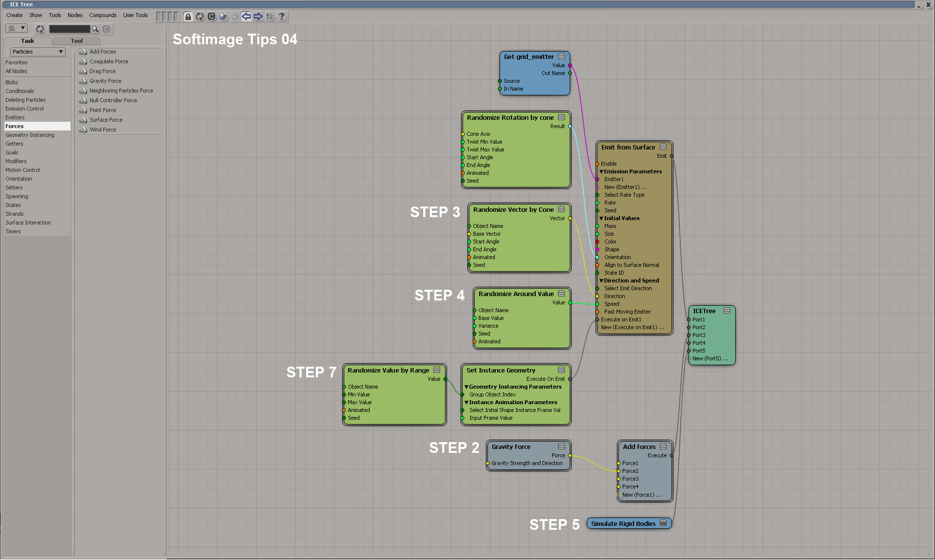Open help with the question mark icon
The image size is (935, 560).
pos(281,17)
